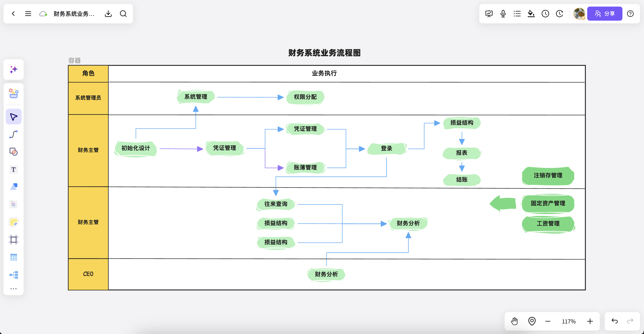The width and height of the screenshot is (644, 334).
Task: Go back with the left chevron
Action: [13, 13]
